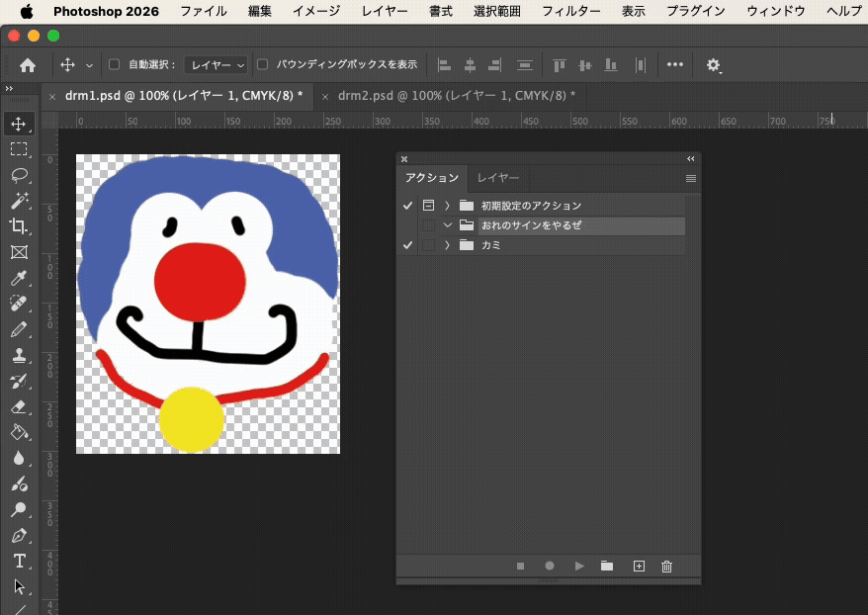Select the Clone Stamp tool
The image size is (868, 615).
(19, 355)
